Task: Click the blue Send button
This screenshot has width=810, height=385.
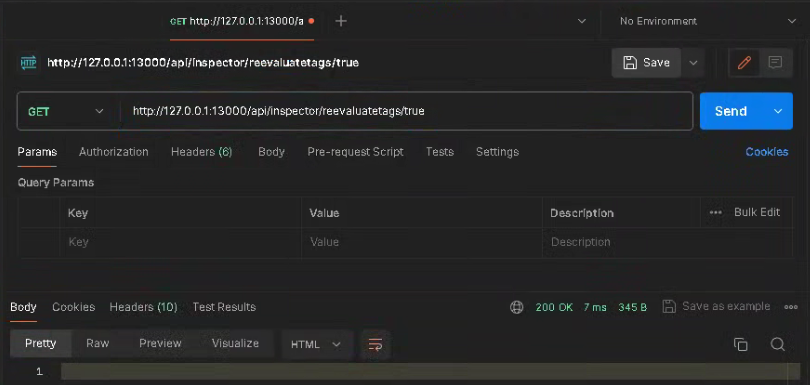Action: pyautogui.click(x=730, y=111)
